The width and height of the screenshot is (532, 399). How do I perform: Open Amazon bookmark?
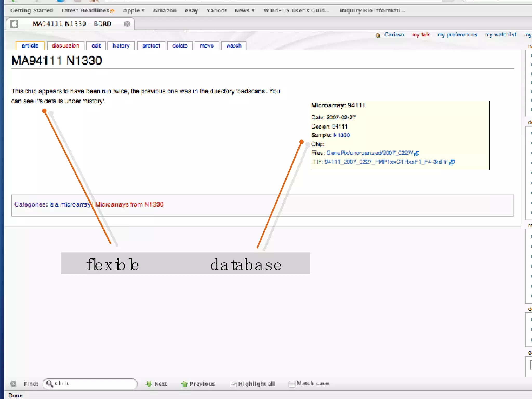click(x=165, y=11)
